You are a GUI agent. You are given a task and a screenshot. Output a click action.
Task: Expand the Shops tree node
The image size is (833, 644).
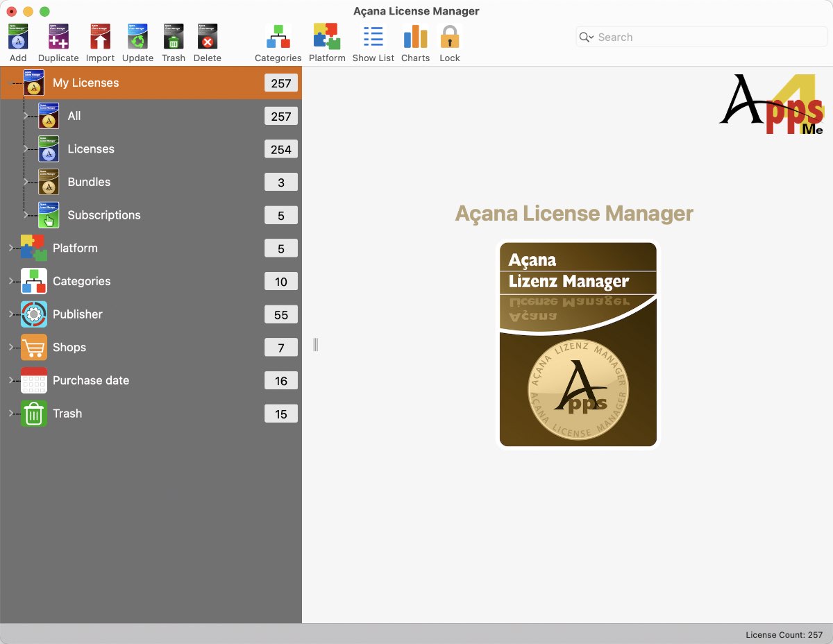10,347
